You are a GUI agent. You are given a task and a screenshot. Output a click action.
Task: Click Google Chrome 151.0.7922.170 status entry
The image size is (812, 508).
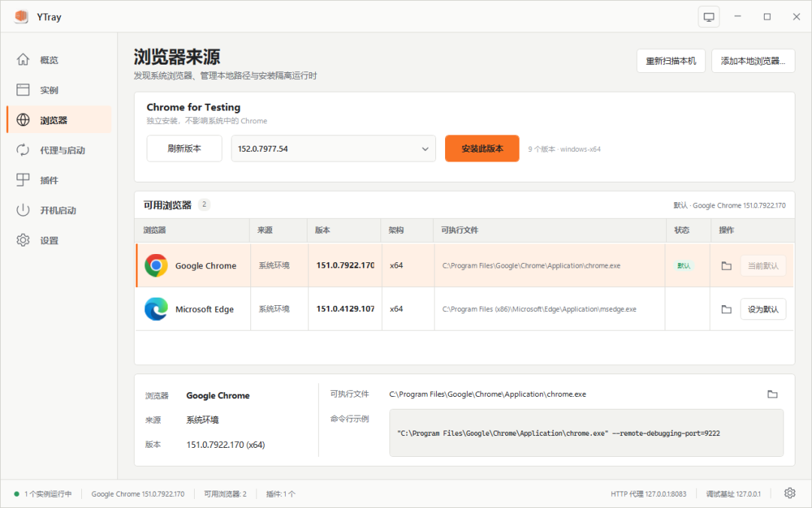(x=138, y=494)
